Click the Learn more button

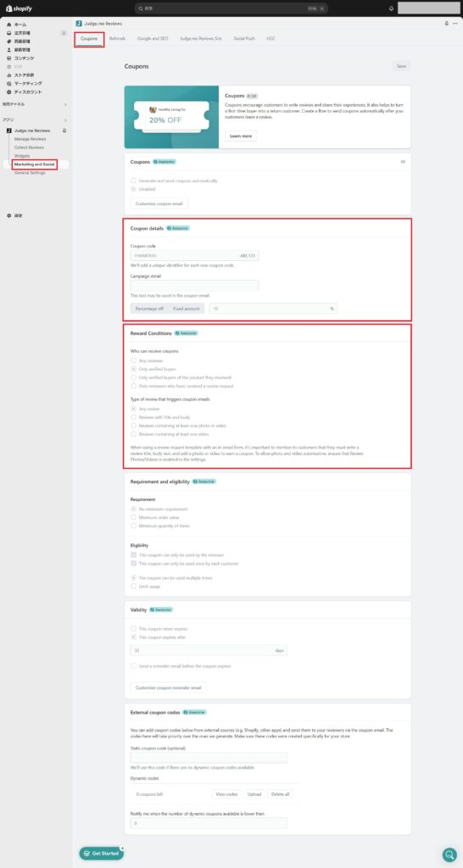pos(241,136)
